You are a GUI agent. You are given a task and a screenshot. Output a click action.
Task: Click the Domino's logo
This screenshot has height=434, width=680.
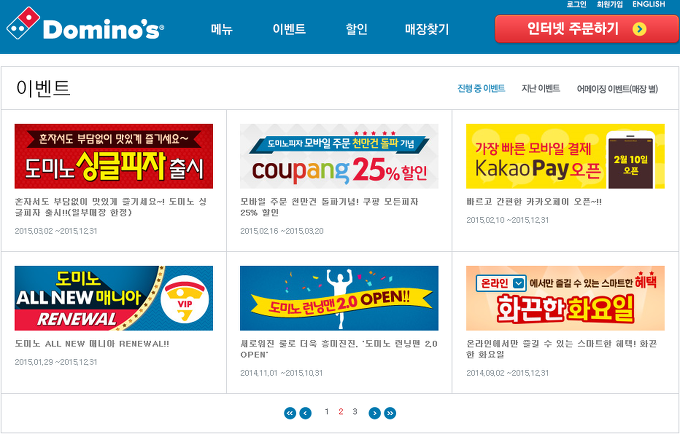pos(85,24)
